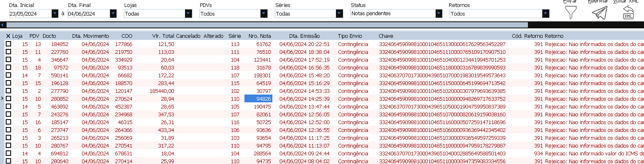
Task: Sort by the COO column header
Action: [x=127, y=36]
